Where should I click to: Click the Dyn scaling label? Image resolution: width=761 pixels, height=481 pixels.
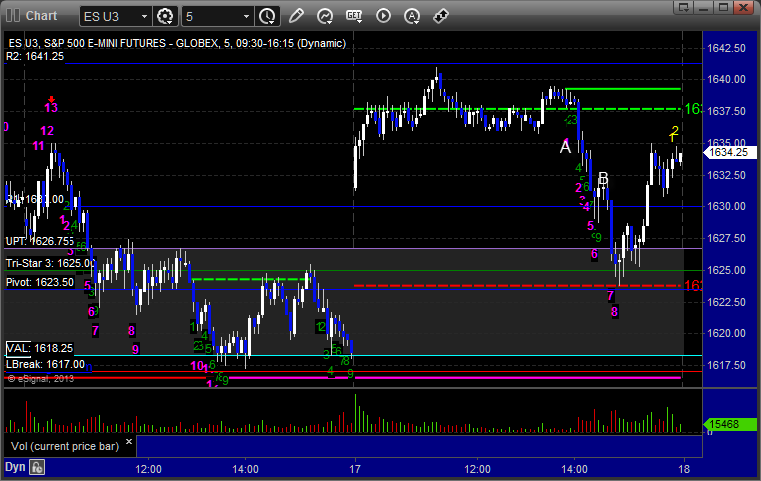(x=15, y=467)
